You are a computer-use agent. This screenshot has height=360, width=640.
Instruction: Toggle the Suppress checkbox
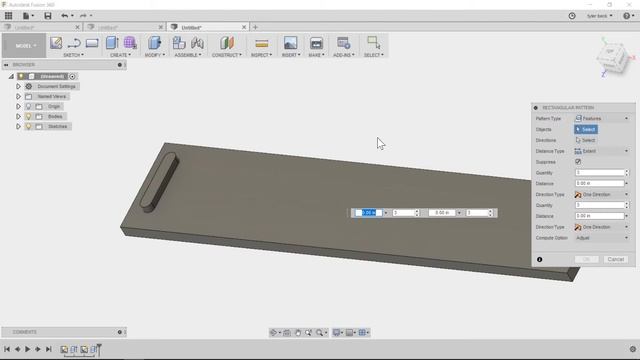tap(578, 162)
